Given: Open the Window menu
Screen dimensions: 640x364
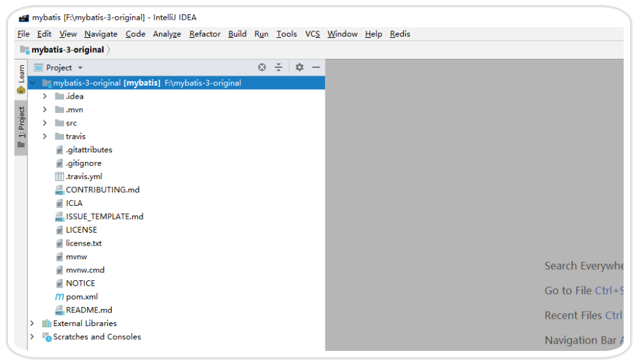Looking at the screenshot, I should tap(343, 34).
